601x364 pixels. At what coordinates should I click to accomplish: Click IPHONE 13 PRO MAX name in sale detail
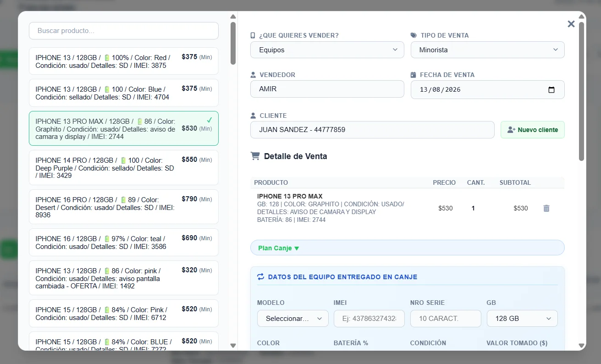[290, 196]
